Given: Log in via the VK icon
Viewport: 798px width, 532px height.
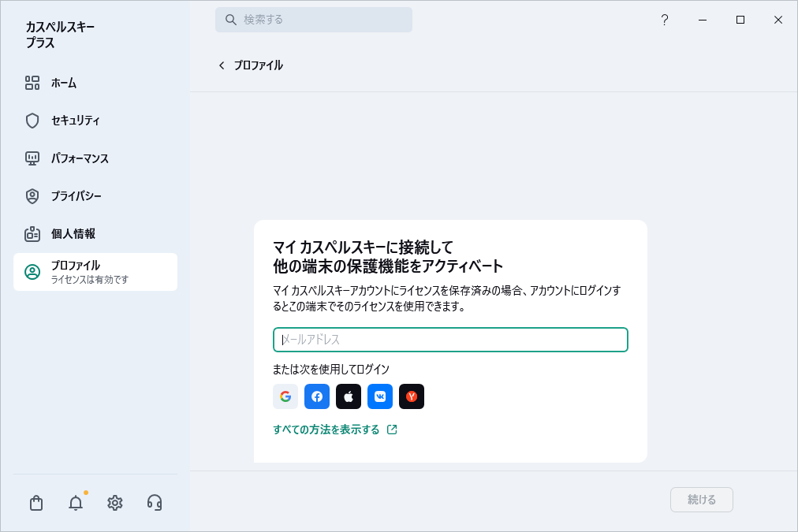Looking at the screenshot, I should point(379,396).
